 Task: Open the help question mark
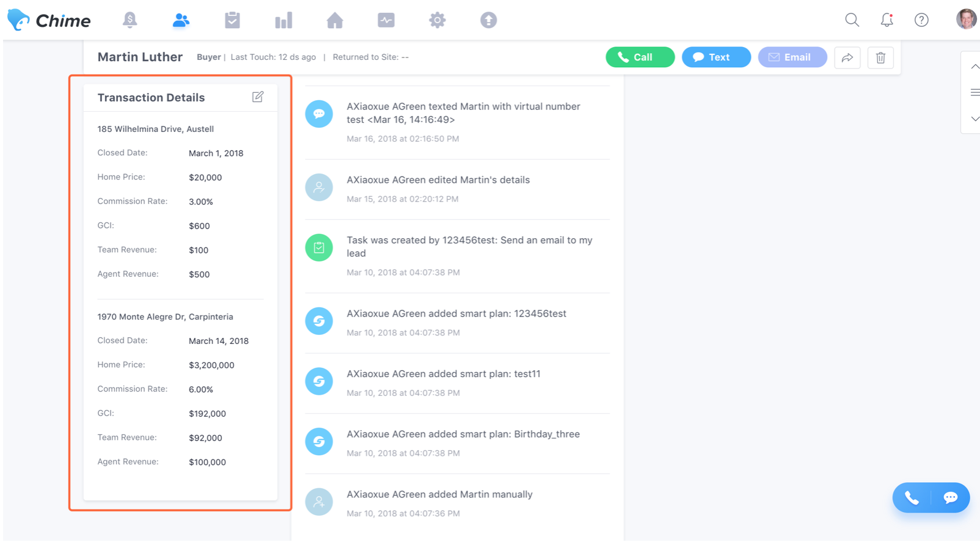922,20
